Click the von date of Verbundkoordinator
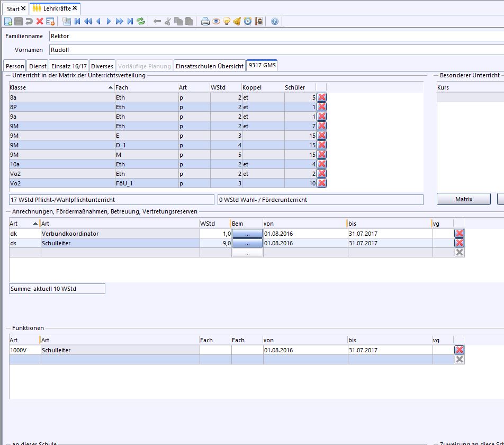 [305, 234]
